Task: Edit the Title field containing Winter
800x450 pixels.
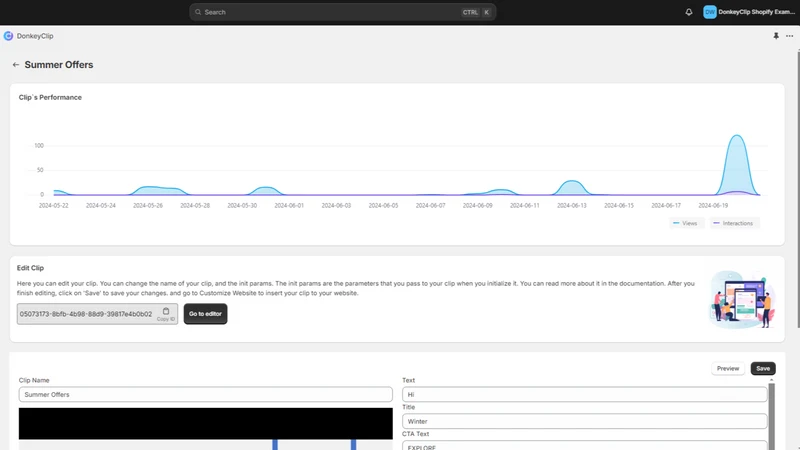Action: 585,421
